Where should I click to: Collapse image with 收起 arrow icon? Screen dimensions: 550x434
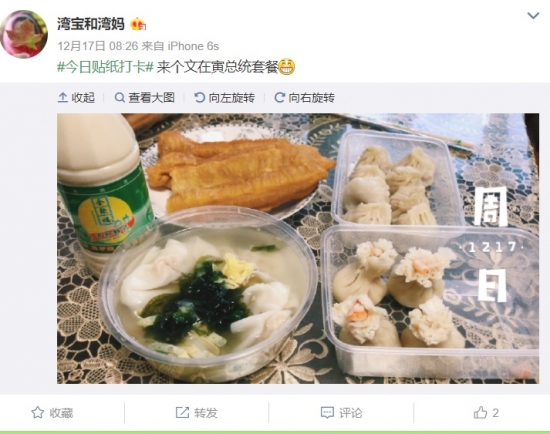point(62,98)
